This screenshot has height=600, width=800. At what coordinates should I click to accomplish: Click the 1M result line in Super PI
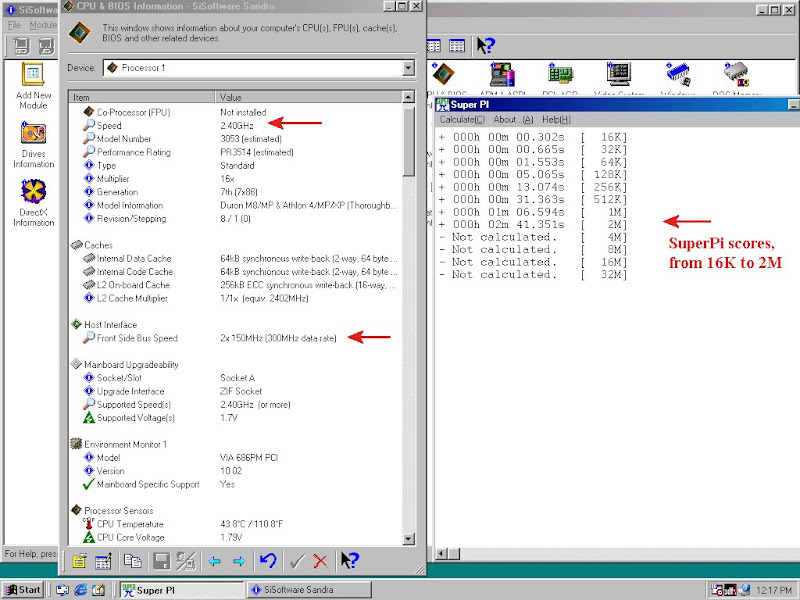pos(533,212)
